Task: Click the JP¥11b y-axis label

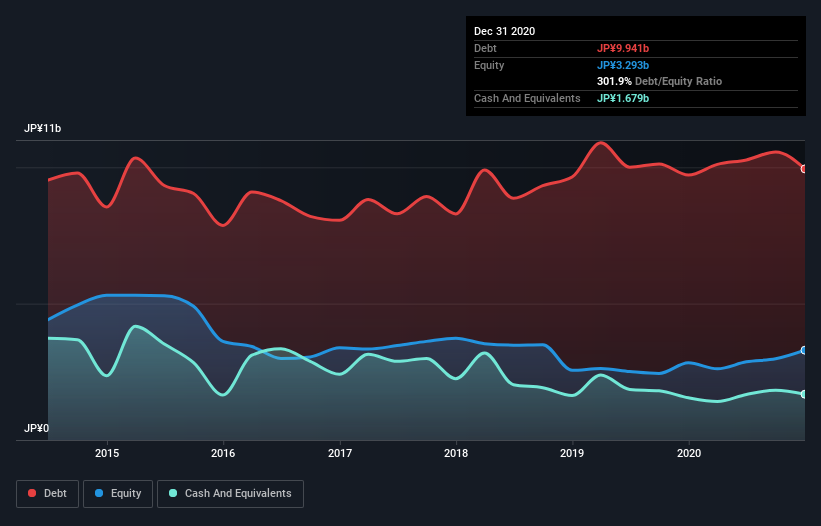Action: coord(42,128)
